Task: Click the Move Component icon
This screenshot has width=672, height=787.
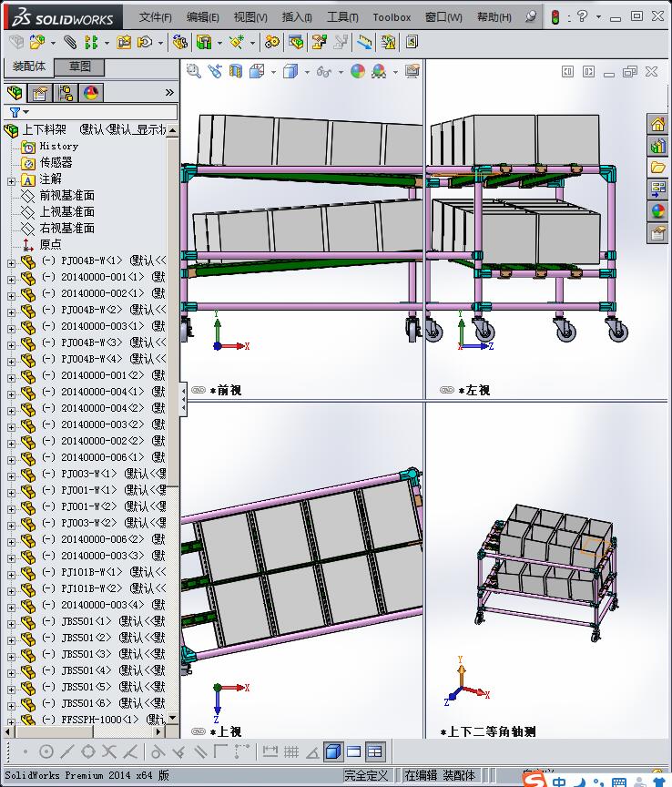Action: 145,43
